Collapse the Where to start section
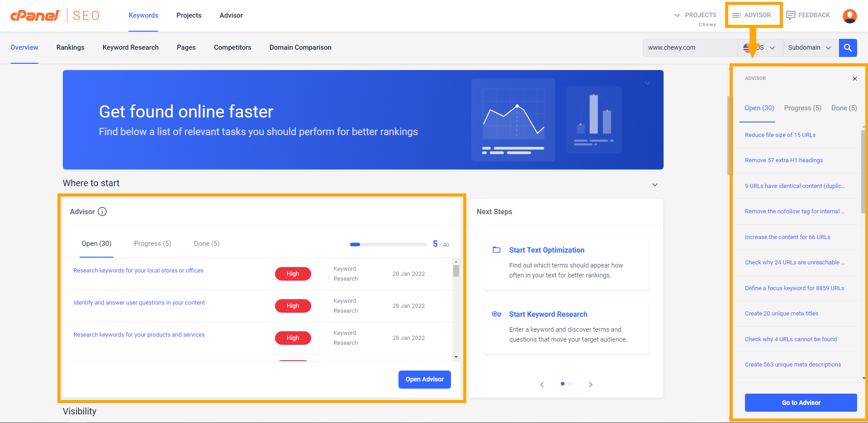 point(655,185)
